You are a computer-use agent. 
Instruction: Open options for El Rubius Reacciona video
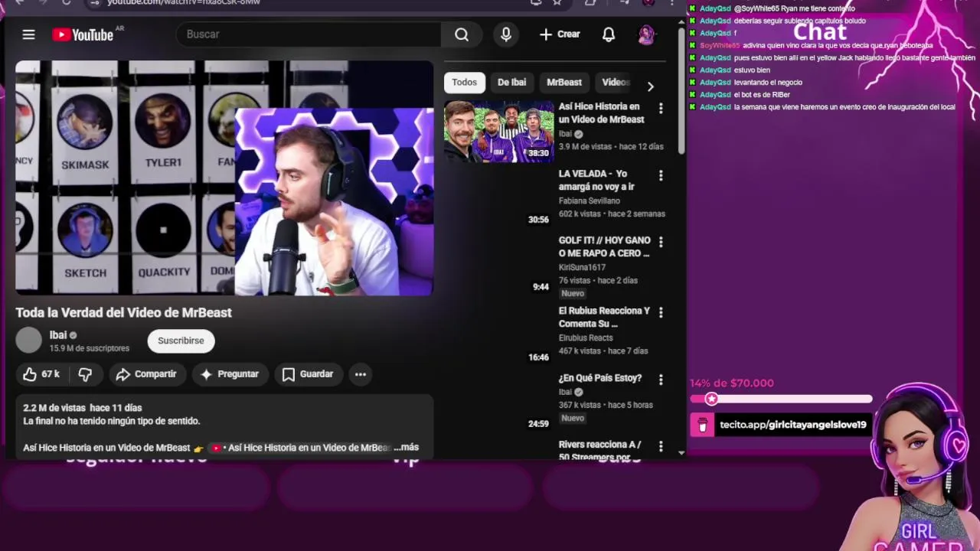pos(661,312)
